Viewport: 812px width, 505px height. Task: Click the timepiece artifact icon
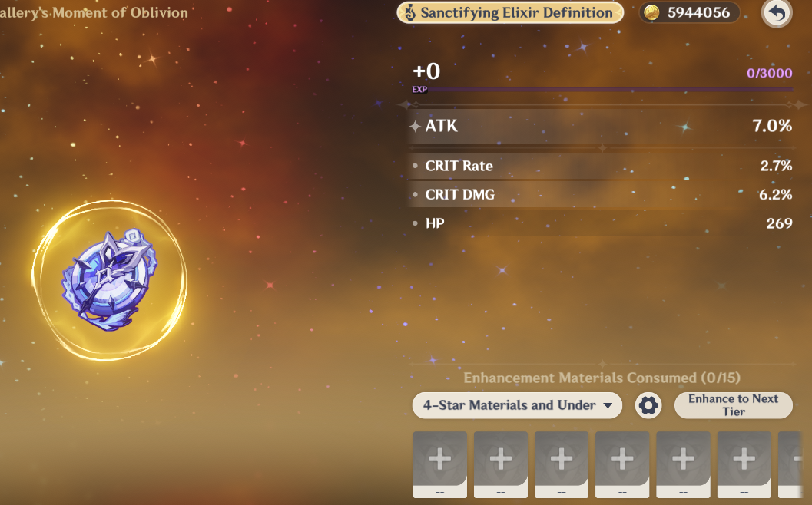coord(109,280)
